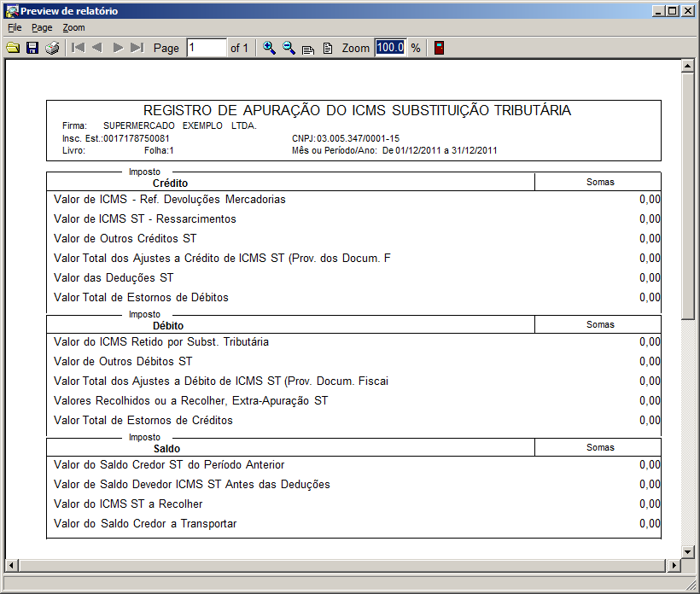Zoom in with the magnifier plus icon
This screenshot has width=700, height=594.
pos(269,48)
